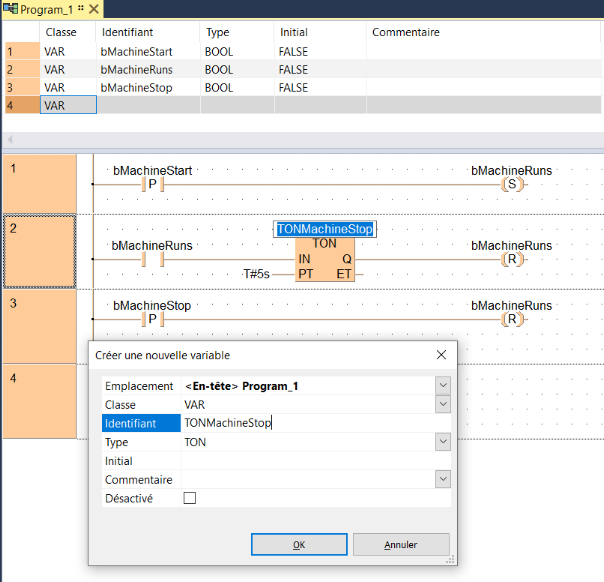Switch to the Program_1 tab
This screenshot has width=604, height=582.
point(40,9)
